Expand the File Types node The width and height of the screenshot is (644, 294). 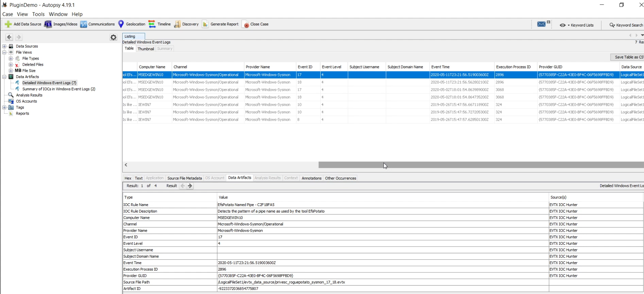pyautogui.click(x=11, y=58)
